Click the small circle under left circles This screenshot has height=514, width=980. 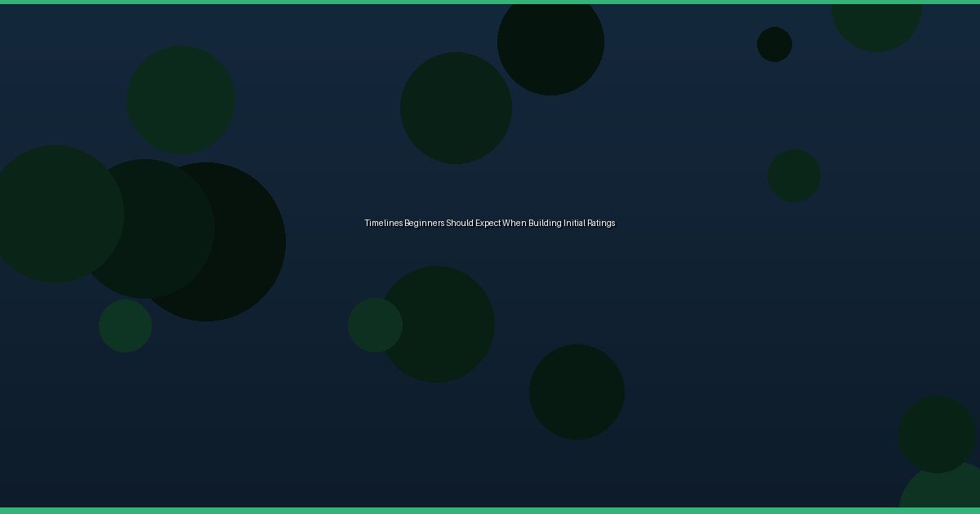[x=125, y=325]
